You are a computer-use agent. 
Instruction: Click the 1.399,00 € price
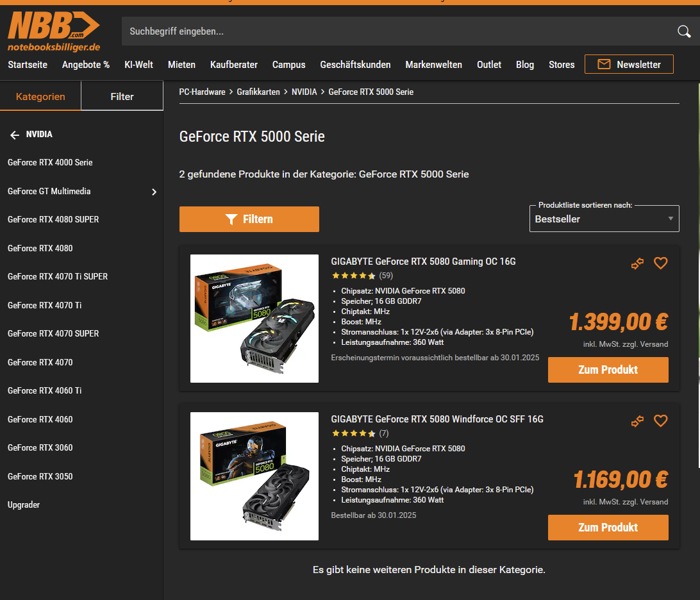point(619,322)
